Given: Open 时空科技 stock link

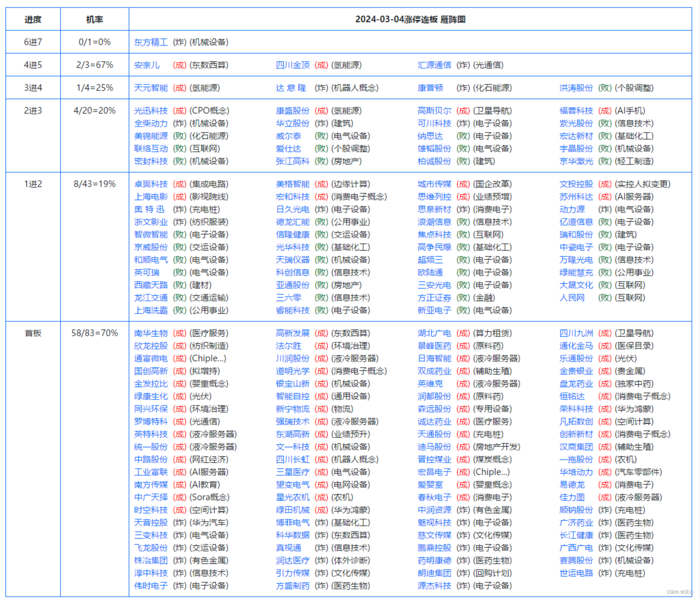Looking at the screenshot, I should [x=151, y=510].
